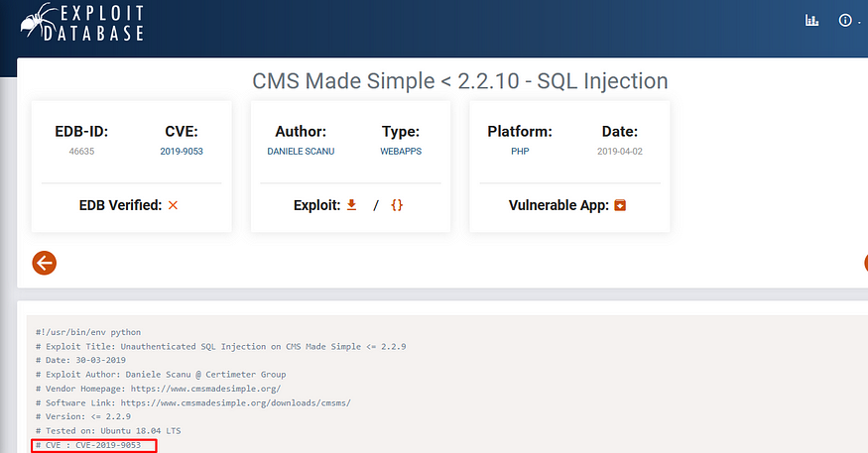Click the EDB Verified: label
This screenshot has width=868, height=453.
[120, 205]
